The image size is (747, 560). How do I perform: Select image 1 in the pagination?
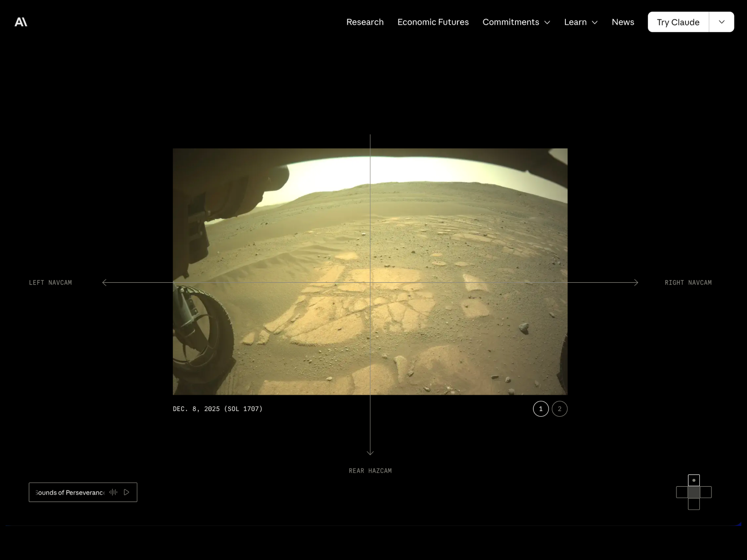pos(541,408)
